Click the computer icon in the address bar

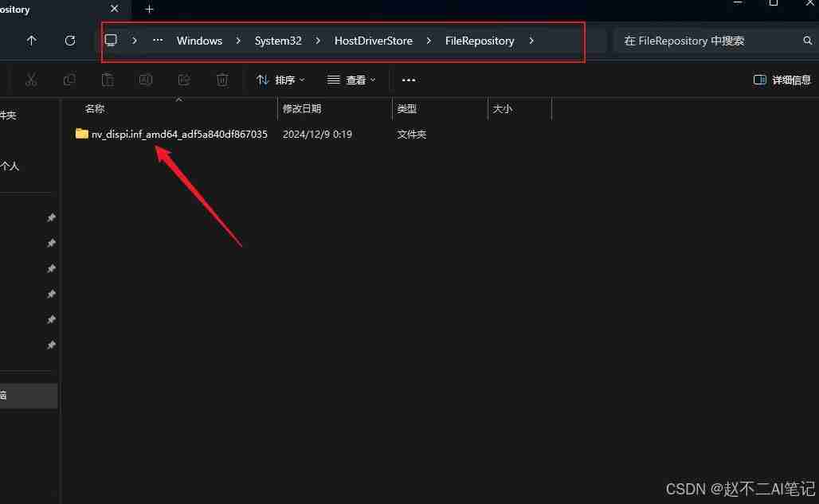pos(111,40)
